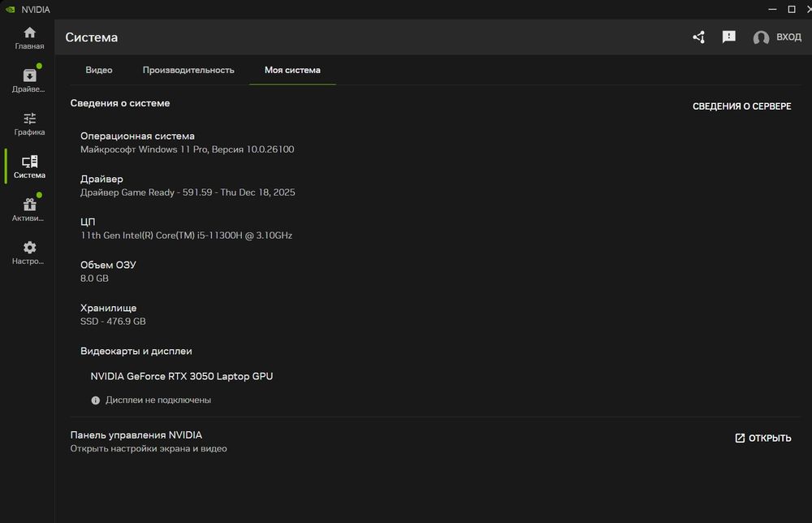
Task: Click the Панель управления NVIDIA heading
Action: (x=136, y=435)
